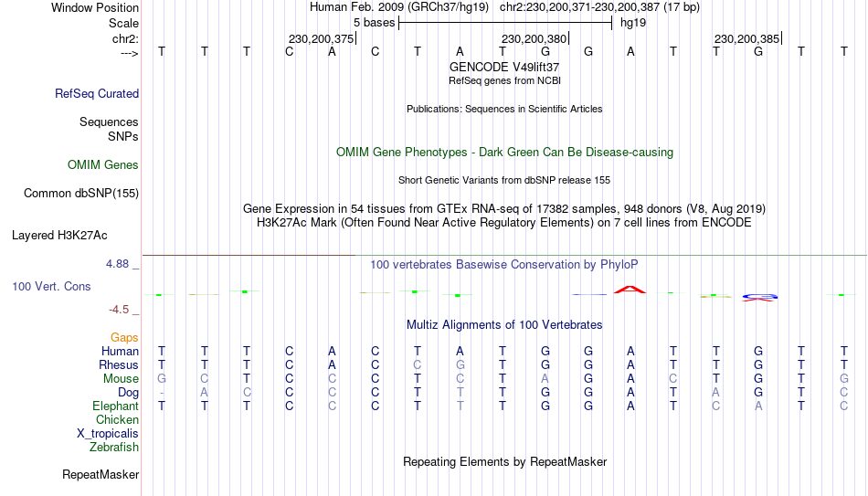Click the faded G starting Mouse row
Image resolution: width=868 pixels, height=496 pixels.
coord(162,379)
